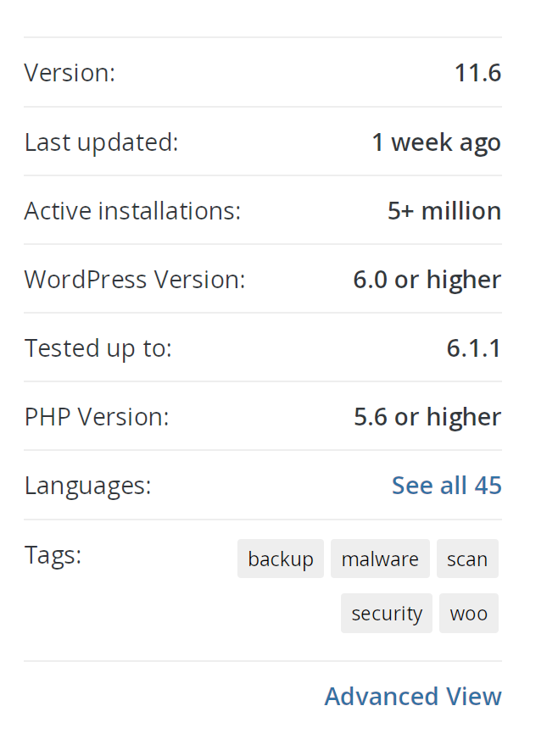This screenshot has width=558, height=756.
Task: Click the scan tag
Action: [x=467, y=559]
